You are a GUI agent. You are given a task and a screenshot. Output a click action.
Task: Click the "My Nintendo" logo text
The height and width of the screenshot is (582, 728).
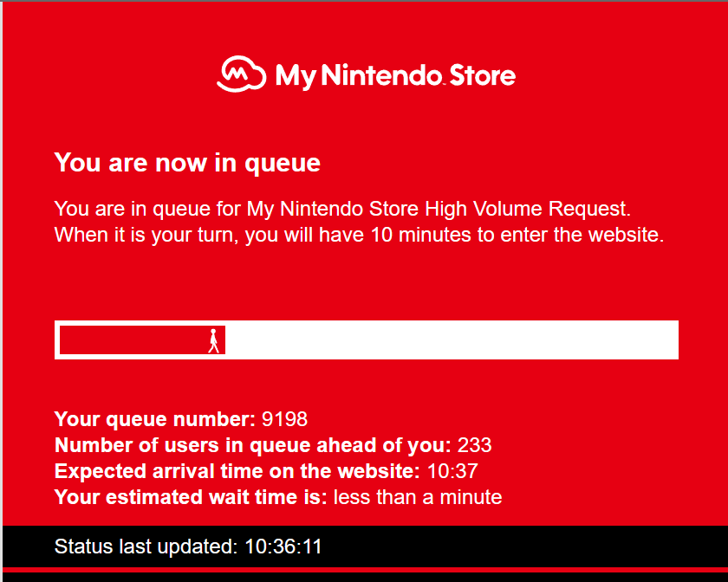pos(359,76)
